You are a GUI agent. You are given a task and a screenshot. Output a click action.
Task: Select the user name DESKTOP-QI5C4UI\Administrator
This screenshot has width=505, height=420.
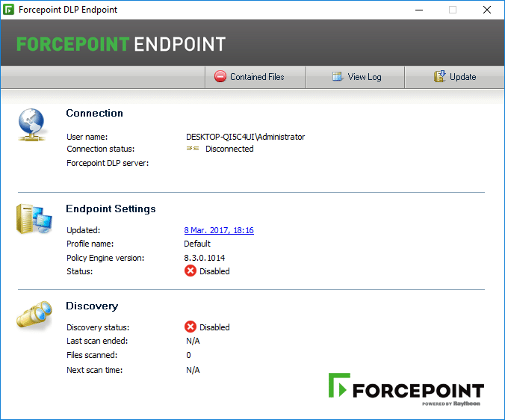(x=246, y=137)
